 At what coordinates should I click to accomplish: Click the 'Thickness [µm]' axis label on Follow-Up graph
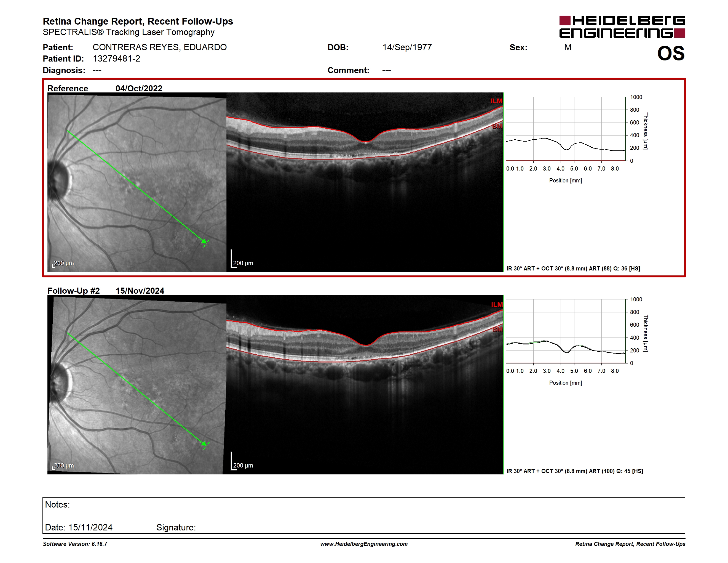tap(646, 334)
